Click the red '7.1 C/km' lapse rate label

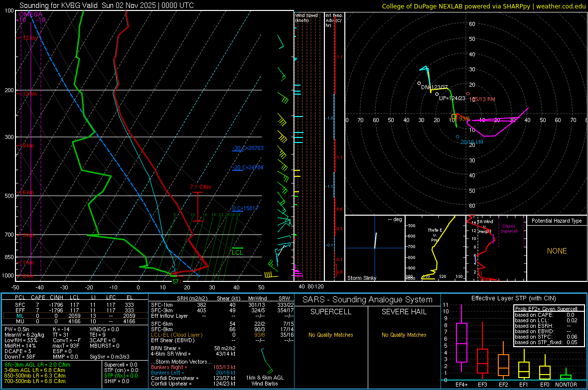(x=201, y=187)
